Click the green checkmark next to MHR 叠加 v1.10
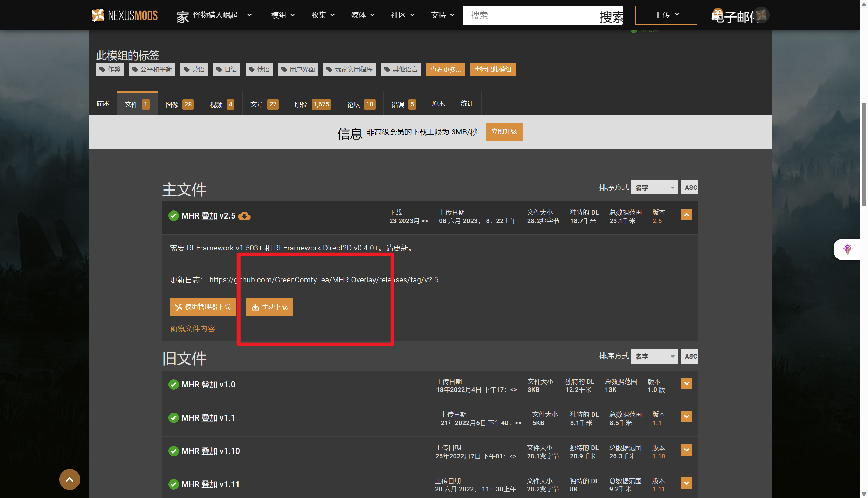868x498 pixels. [173, 451]
